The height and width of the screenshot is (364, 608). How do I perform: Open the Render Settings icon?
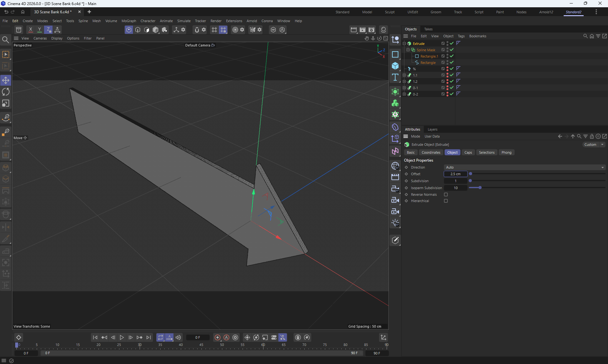tap(371, 30)
